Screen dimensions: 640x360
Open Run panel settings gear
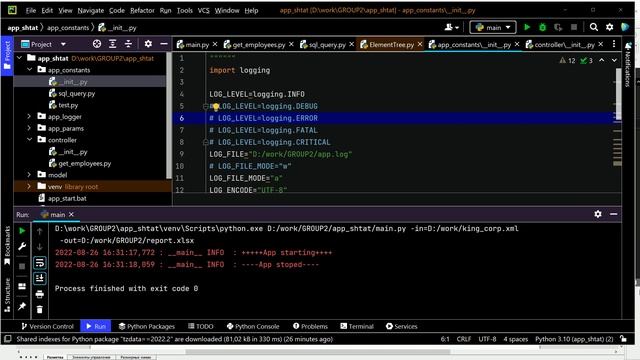(x=598, y=214)
